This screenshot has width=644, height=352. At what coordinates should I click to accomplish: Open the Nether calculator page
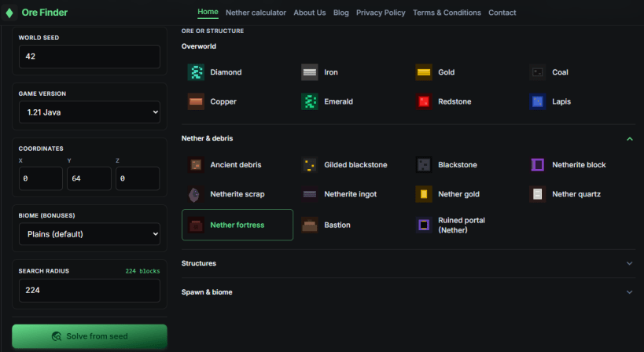pos(256,13)
